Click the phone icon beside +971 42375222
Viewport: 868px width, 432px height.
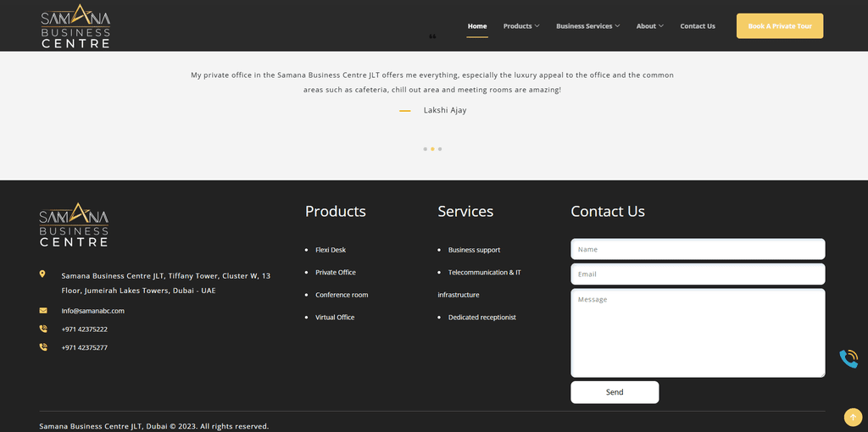[x=43, y=329]
